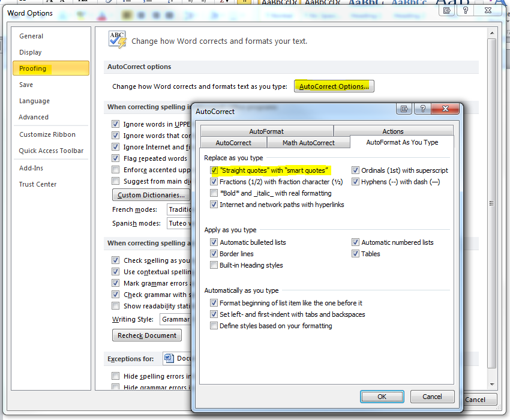510x420 pixels.
Task: Uncheck Automatic numbered lists
Action: pyautogui.click(x=355, y=242)
